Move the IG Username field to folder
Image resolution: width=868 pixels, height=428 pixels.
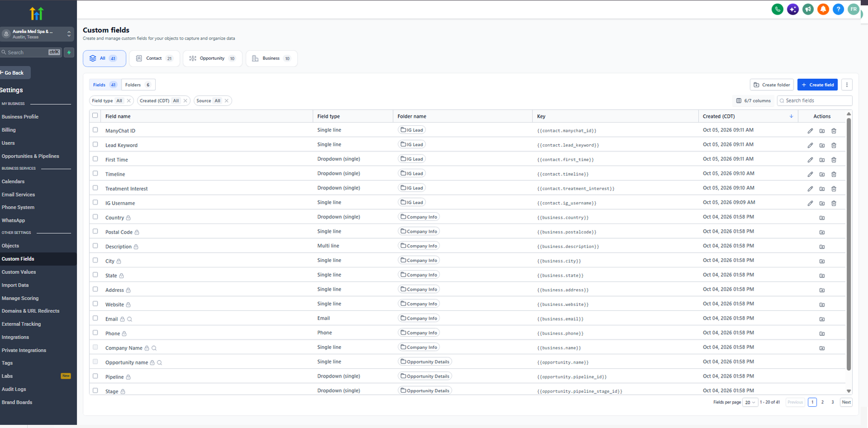822,203
